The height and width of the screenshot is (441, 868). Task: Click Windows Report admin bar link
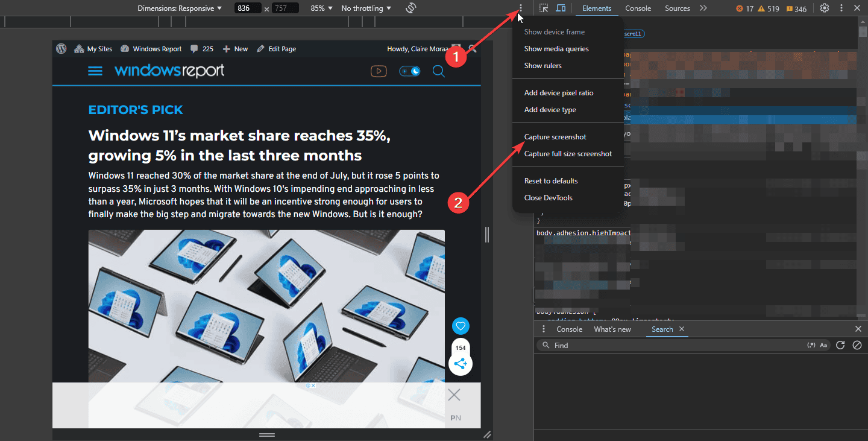pyautogui.click(x=151, y=49)
